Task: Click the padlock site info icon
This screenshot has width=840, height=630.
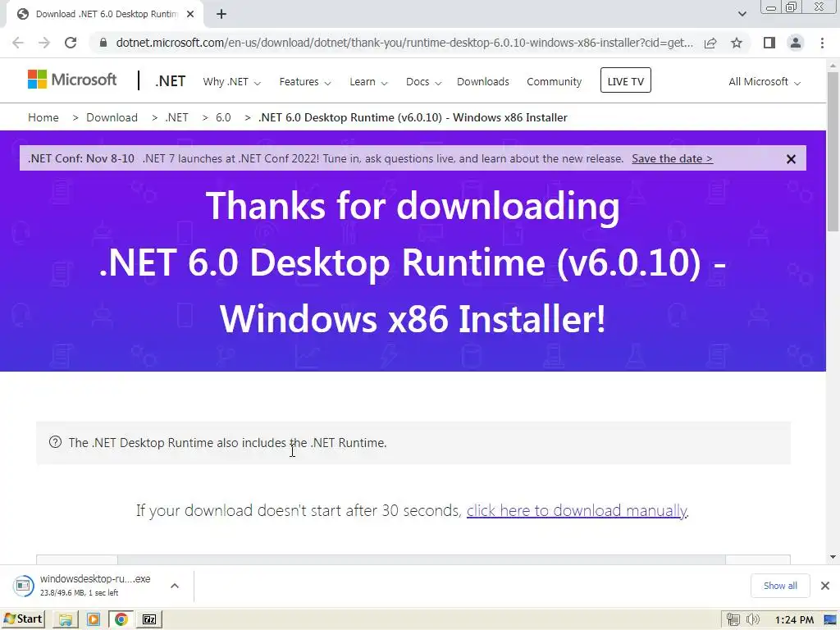Action: pyautogui.click(x=103, y=43)
